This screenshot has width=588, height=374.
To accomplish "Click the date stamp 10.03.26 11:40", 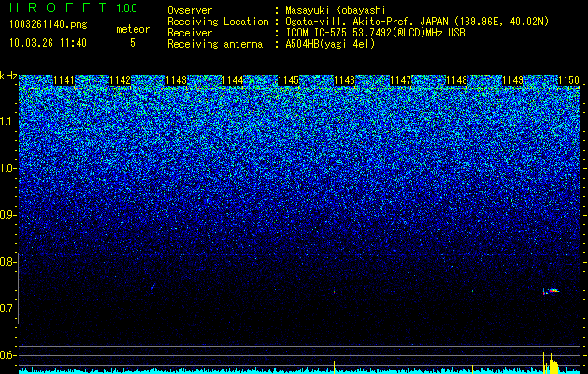I will coord(48,43).
